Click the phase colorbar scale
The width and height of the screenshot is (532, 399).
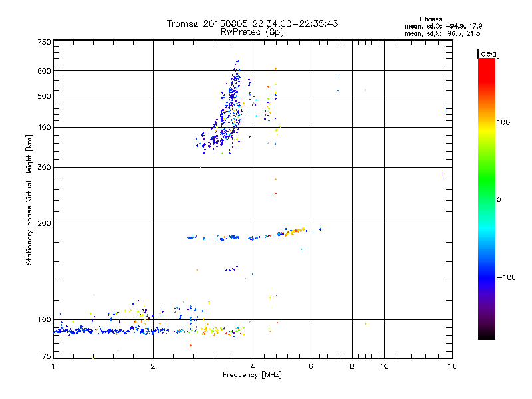point(487,198)
